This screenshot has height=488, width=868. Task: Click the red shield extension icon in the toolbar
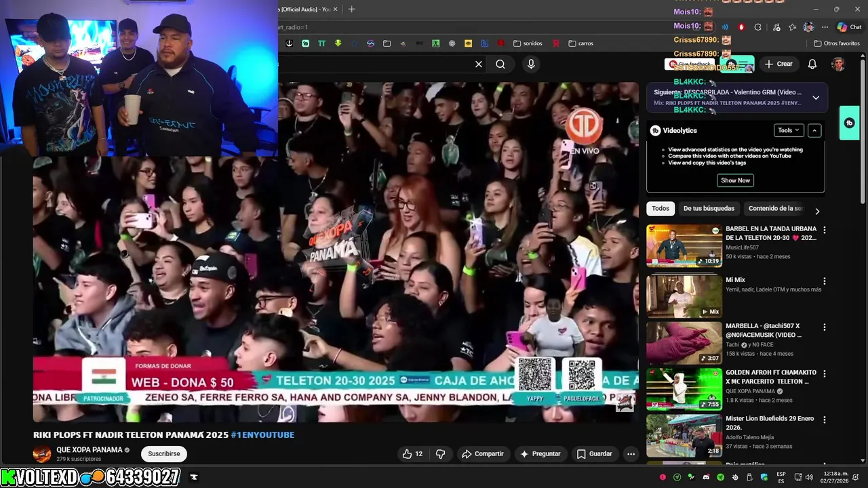741,27
